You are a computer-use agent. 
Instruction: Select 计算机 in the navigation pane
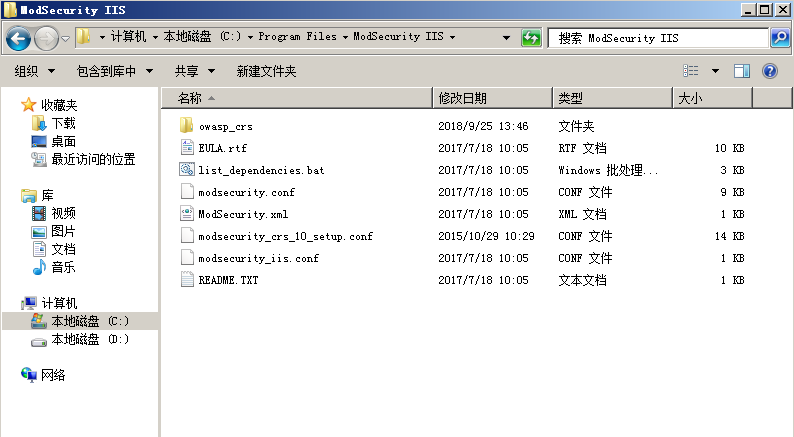[59, 303]
